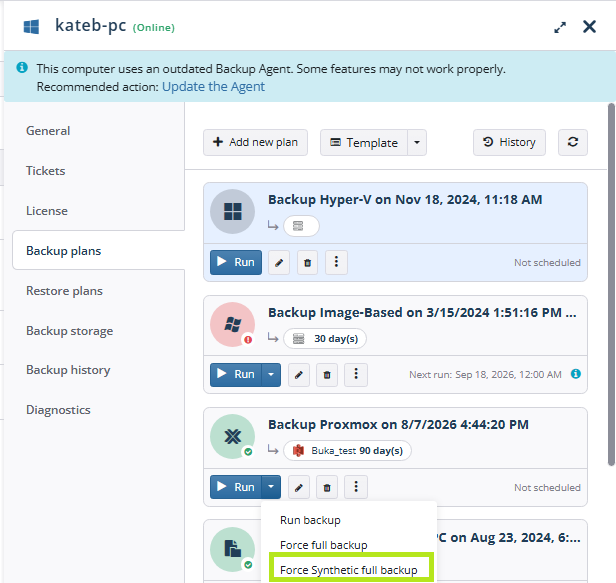Open the three-dot menu for Proxmox plan

356,487
